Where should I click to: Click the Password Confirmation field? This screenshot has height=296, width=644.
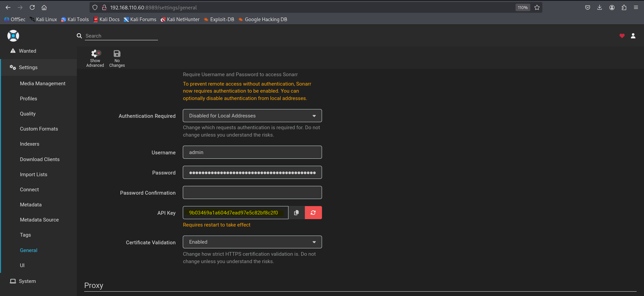(x=252, y=193)
